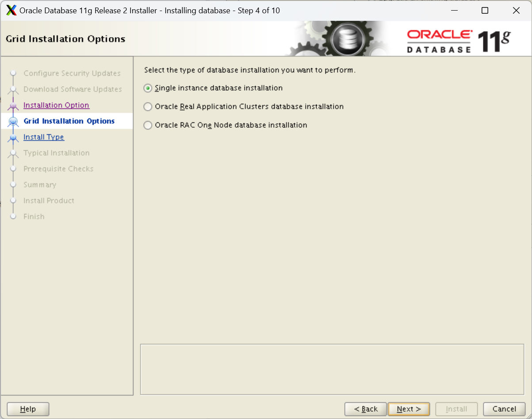Click the disabled Install button
Viewport: 532px width, 419px height.
pos(456,409)
